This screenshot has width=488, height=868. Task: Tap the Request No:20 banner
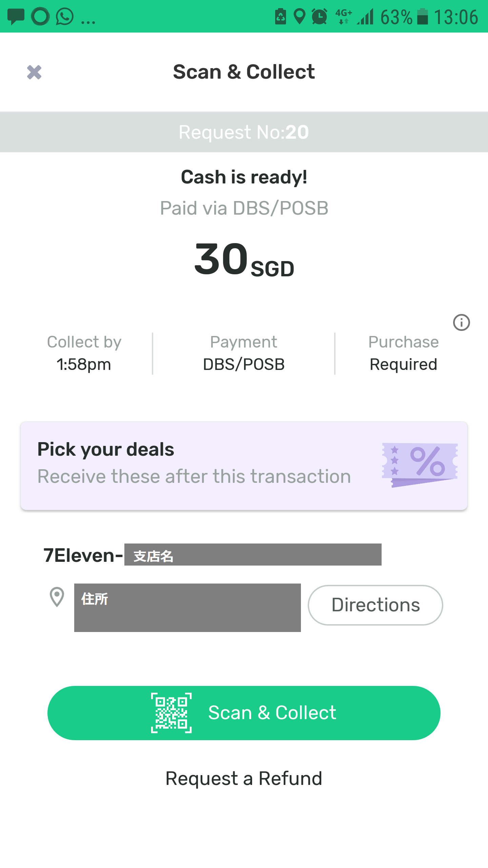click(x=244, y=132)
